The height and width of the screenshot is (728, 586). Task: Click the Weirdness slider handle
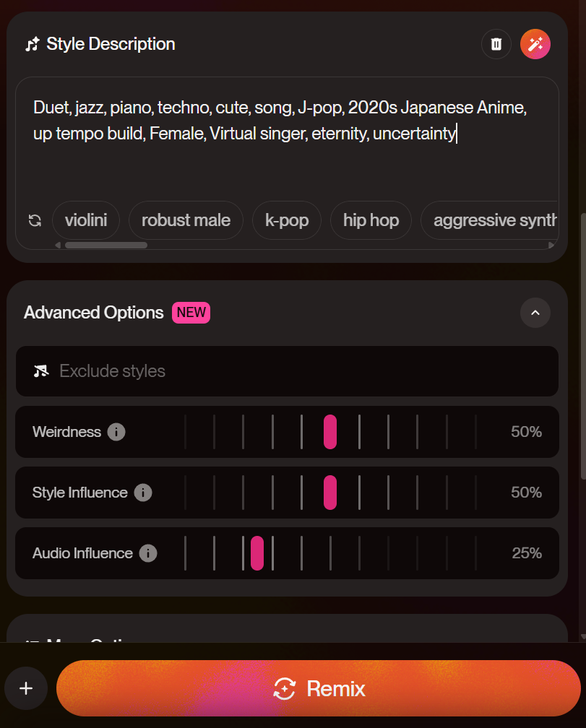(x=330, y=432)
